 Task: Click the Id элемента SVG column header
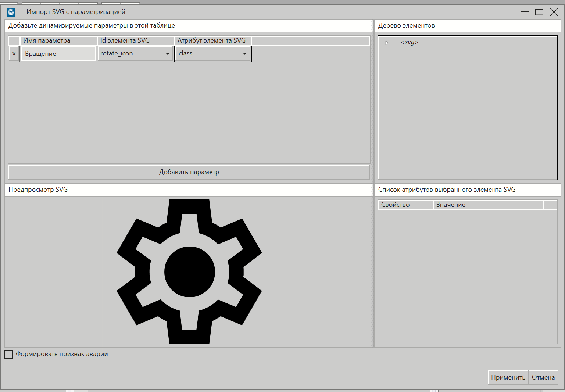(135, 40)
